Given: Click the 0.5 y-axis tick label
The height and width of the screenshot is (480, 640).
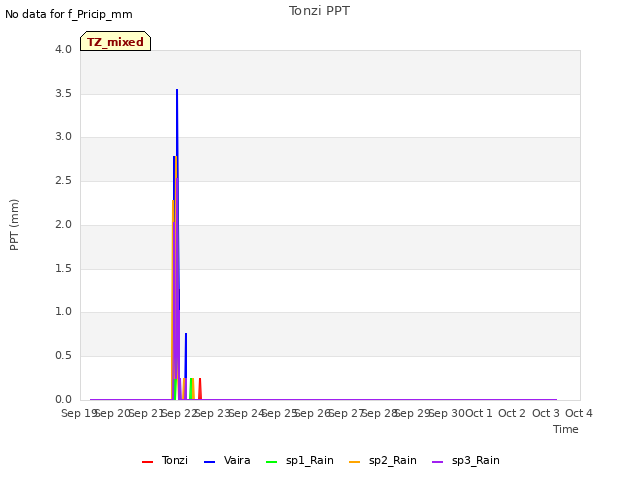Looking at the screenshot, I should (x=63, y=356).
